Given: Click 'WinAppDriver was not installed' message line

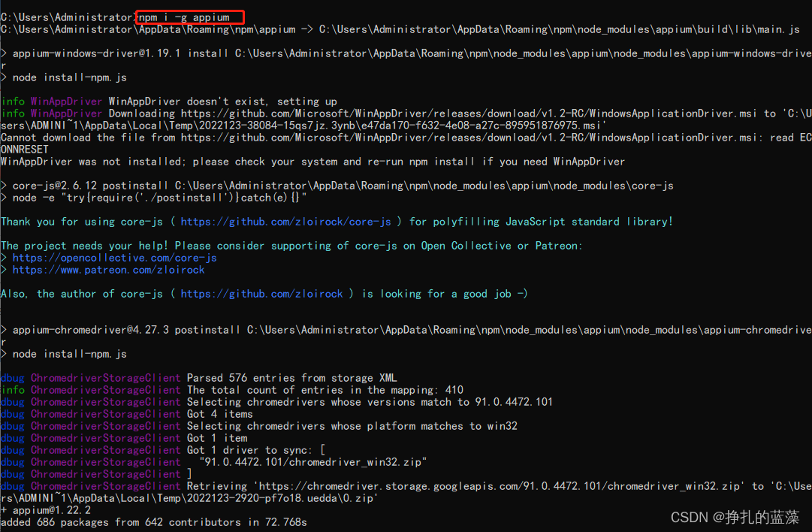Looking at the screenshot, I should click(312, 162).
